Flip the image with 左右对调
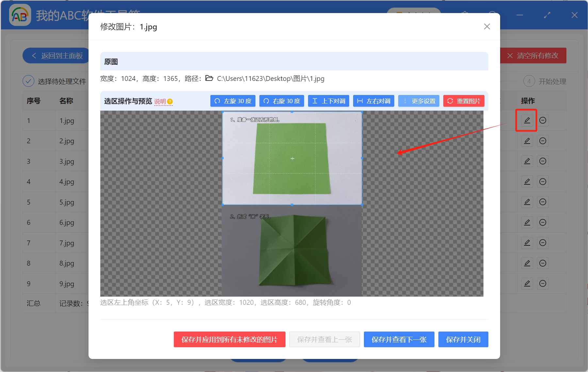Viewport: 588px width, 372px height. click(373, 101)
